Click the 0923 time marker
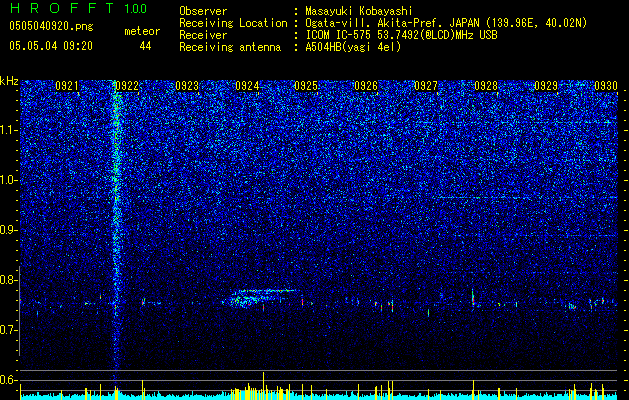This screenshot has width=629, height=400. point(187,85)
